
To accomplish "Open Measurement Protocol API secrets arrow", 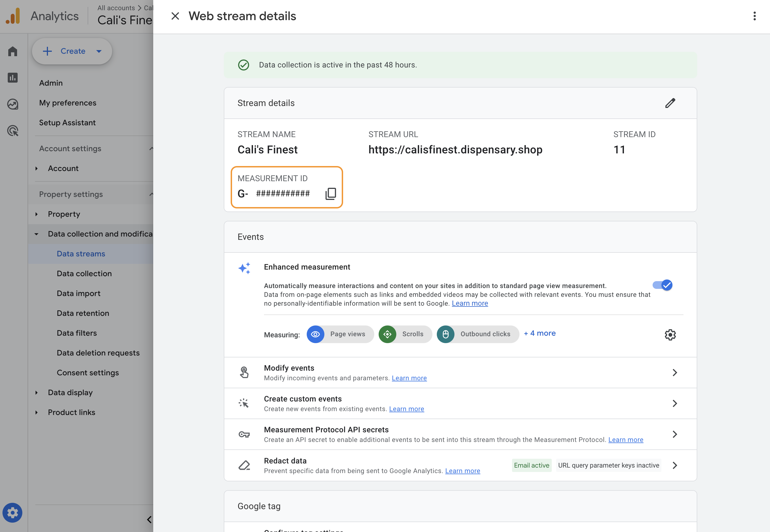I will click(674, 434).
